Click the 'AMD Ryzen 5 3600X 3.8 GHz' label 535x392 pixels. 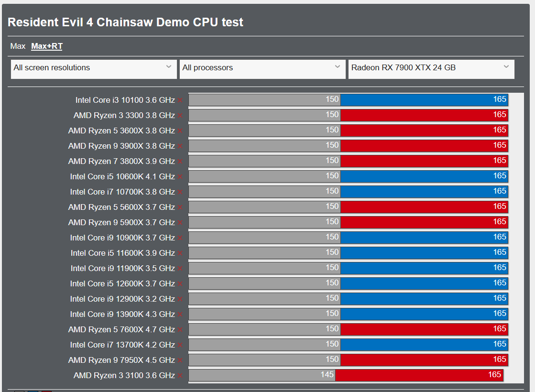121,131
